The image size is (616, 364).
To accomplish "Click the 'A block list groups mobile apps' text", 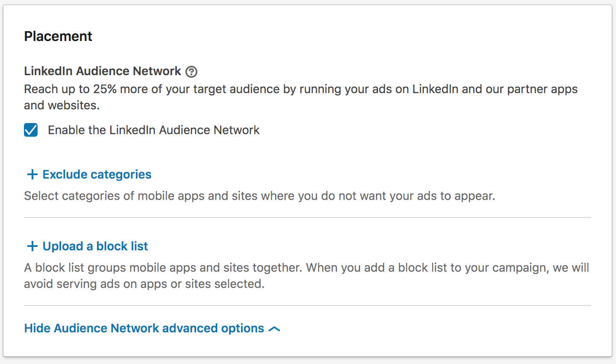I will [x=306, y=268].
